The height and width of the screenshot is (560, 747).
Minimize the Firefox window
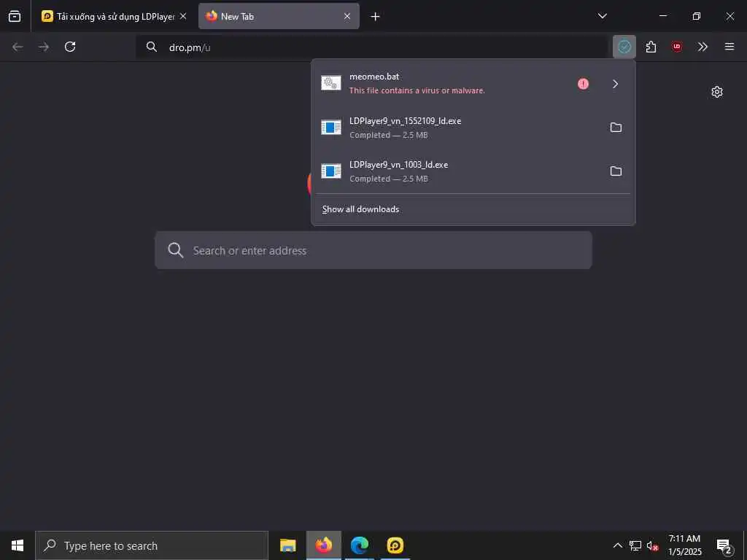(x=663, y=16)
